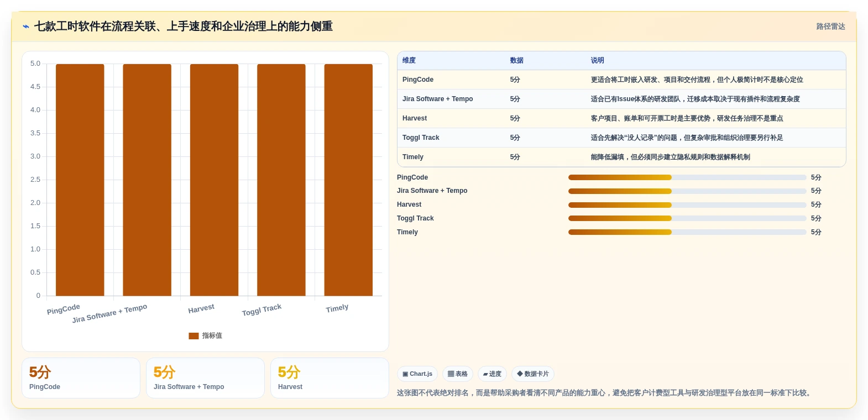Click the 5.0 y-axis tick label
The image size is (868, 420).
[x=35, y=64]
